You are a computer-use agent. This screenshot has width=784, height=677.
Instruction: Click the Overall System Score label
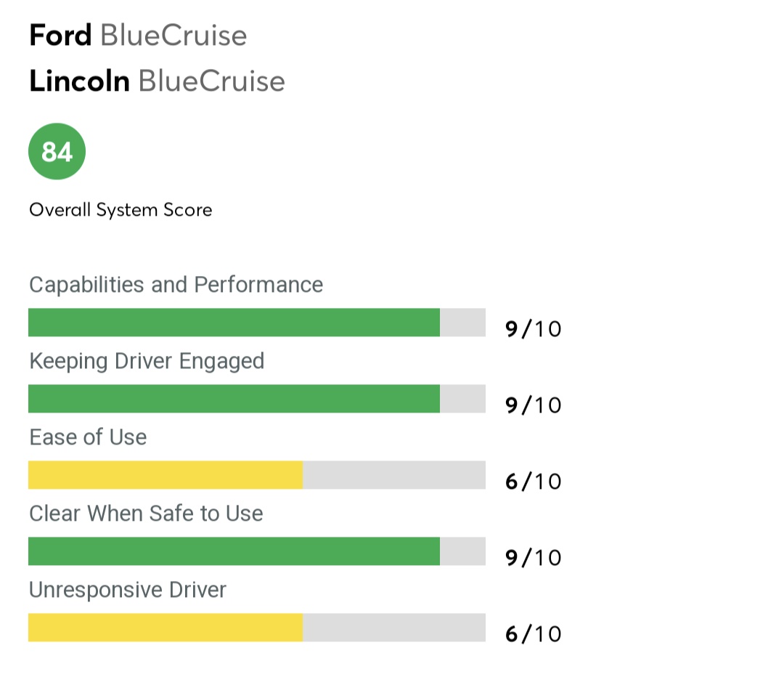(x=121, y=211)
